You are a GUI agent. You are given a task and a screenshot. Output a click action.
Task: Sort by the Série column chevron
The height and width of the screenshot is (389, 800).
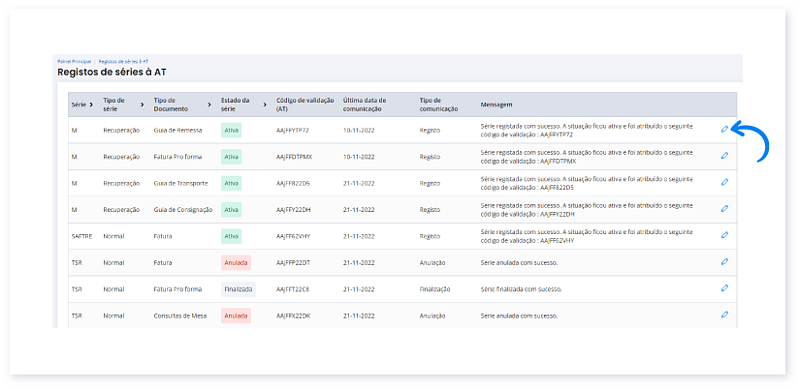click(91, 105)
